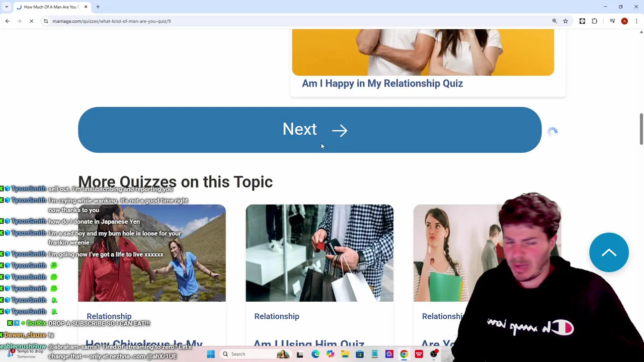
Task: Launch Microsoft Edge from taskbar
Action: pos(315,354)
